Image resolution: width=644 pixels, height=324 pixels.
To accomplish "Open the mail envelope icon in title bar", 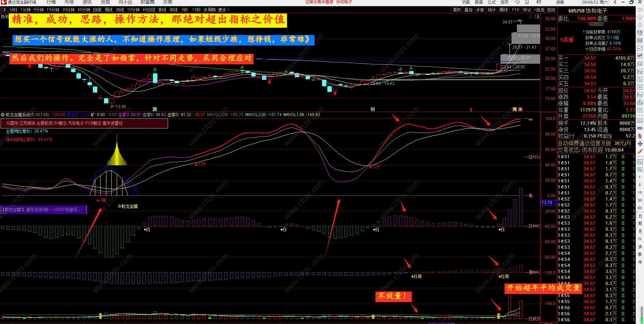I will pyautogui.click(x=539, y=2).
